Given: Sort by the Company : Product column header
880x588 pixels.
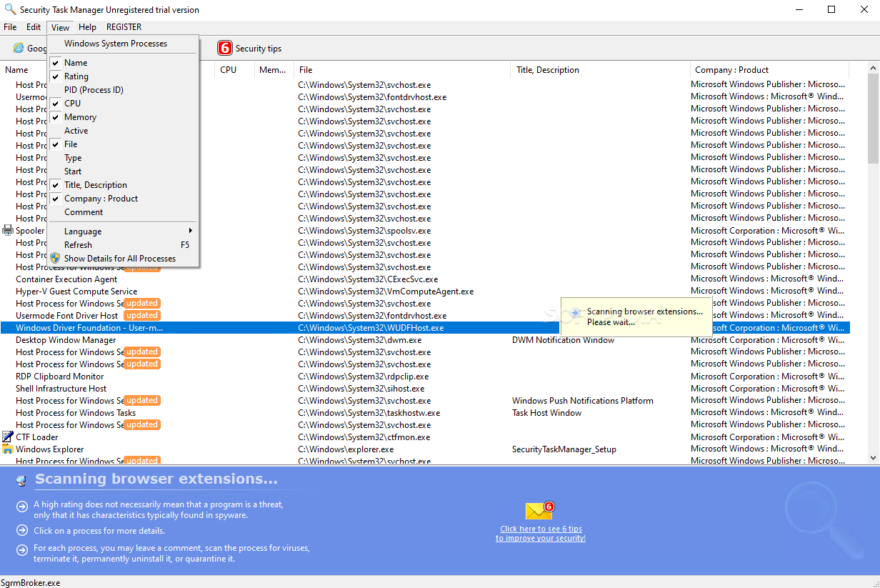Looking at the screenshot, I should (731, 70).
